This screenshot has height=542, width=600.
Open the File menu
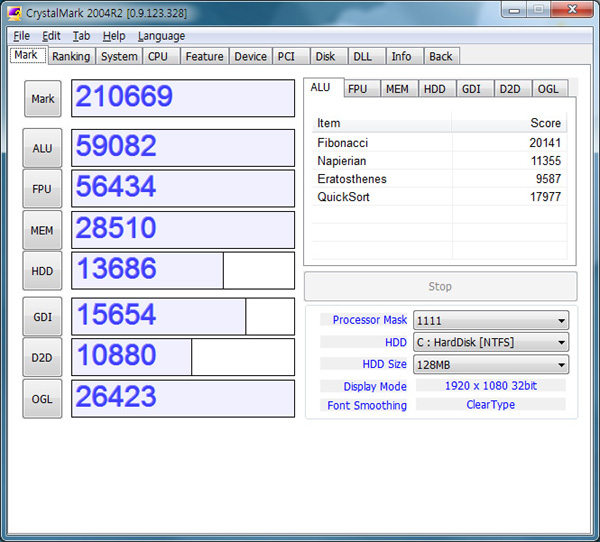click(21, 36)
